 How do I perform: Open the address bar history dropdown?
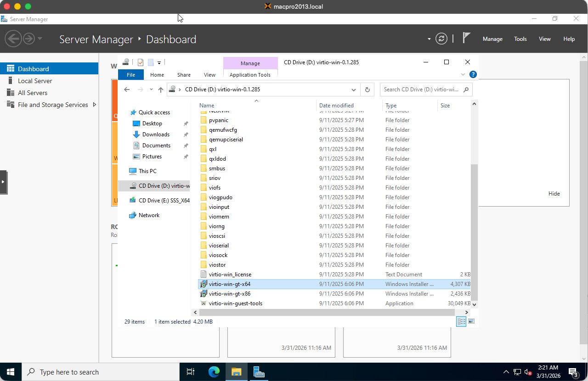point(354,90)
